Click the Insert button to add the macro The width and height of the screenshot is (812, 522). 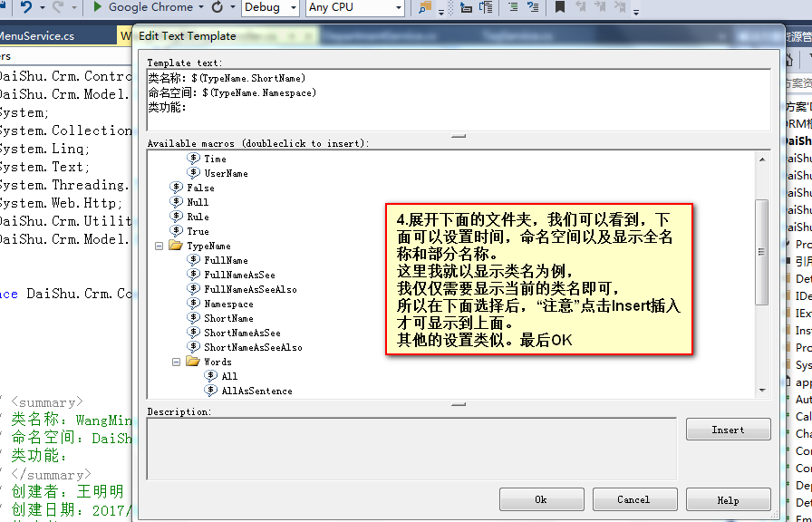pos(728,430)
